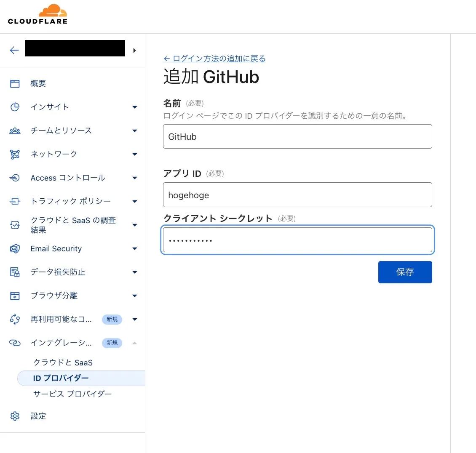
Task: Click the Cloudflare logo
Action: 37,14
